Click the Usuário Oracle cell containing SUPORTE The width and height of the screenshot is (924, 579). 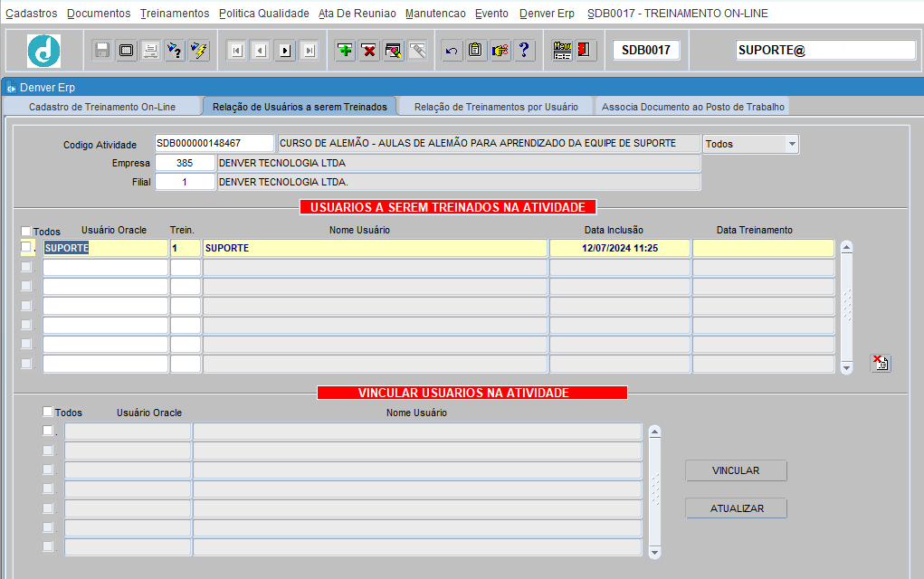click(106, 248)
